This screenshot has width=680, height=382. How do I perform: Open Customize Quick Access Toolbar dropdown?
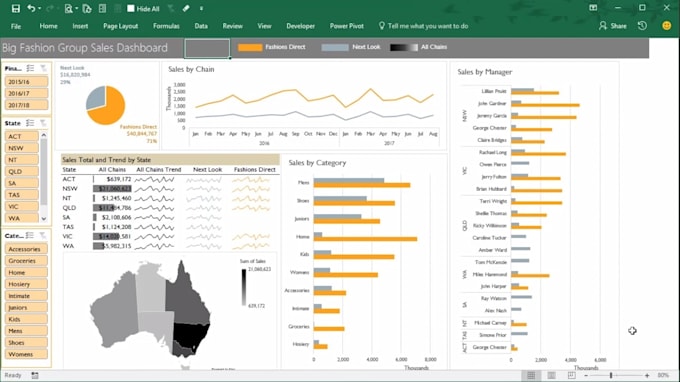(201, 9)
